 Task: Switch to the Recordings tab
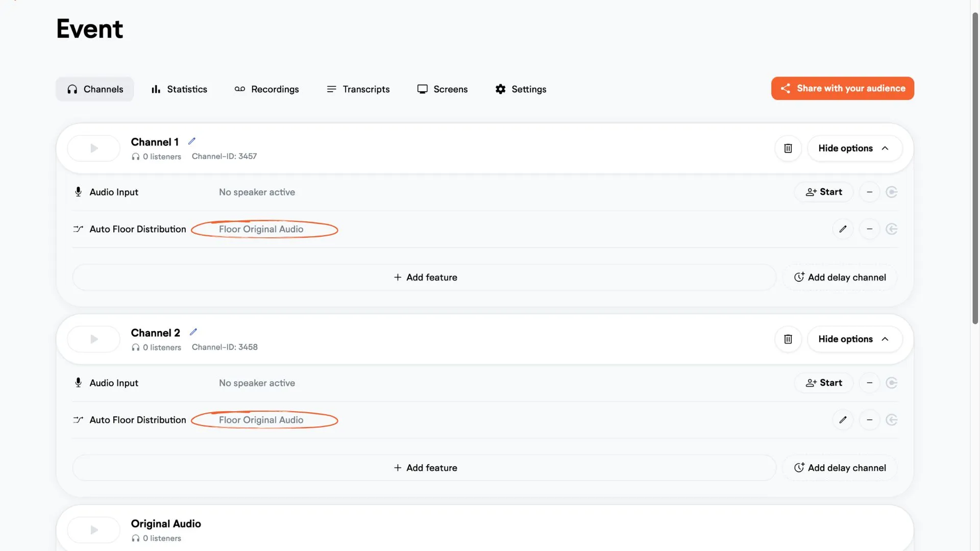(x=267, y=89)
